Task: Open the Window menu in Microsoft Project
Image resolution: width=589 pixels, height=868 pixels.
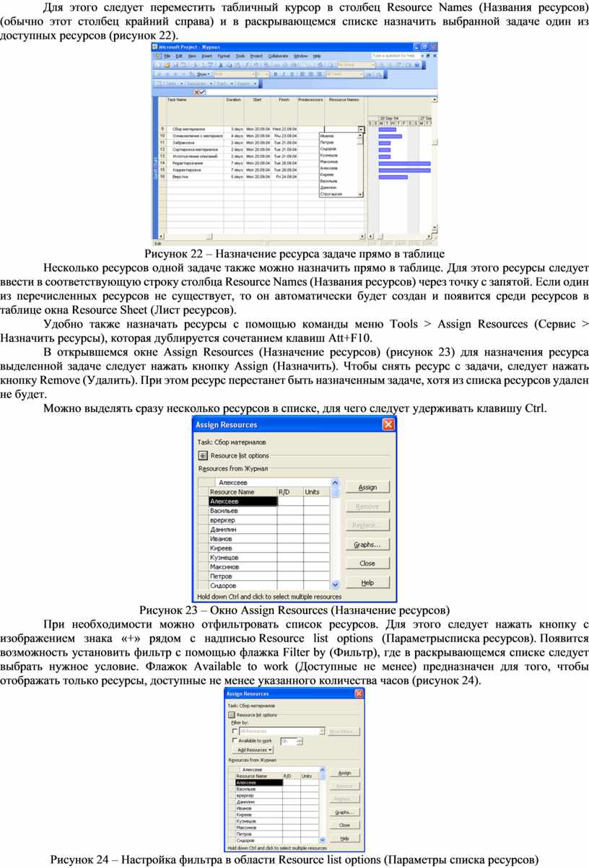Action: point(300,56)
